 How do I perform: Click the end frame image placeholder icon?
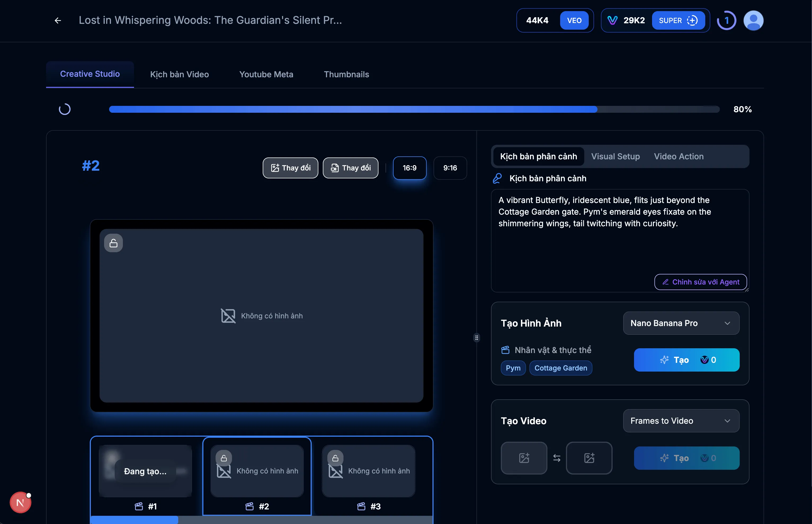click(x=589, y=458)
